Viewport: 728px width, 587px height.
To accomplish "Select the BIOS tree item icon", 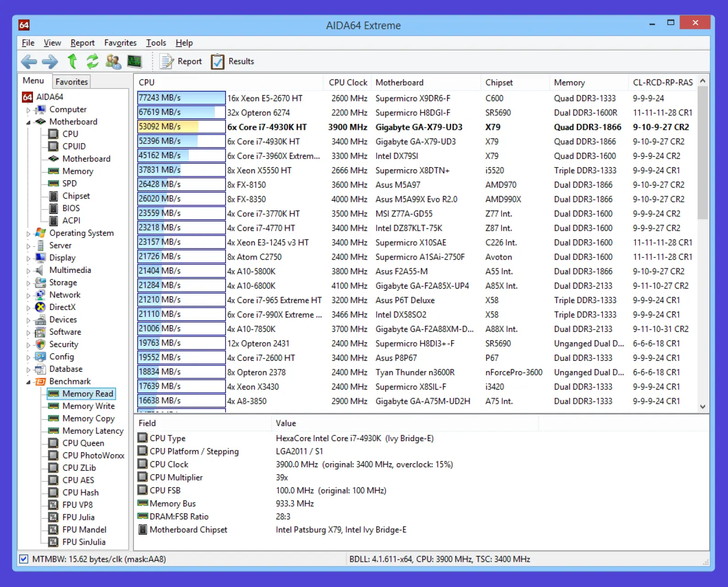I will 54,208.
